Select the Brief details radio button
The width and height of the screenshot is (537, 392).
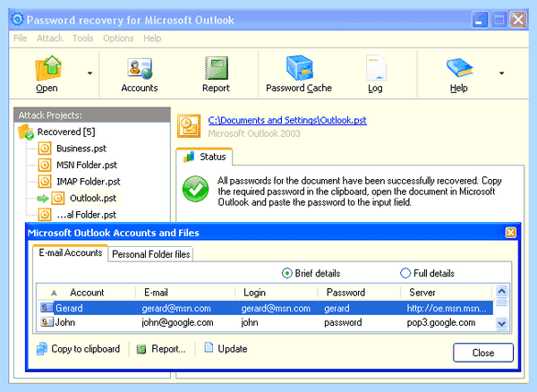click(x=286, y=273)
